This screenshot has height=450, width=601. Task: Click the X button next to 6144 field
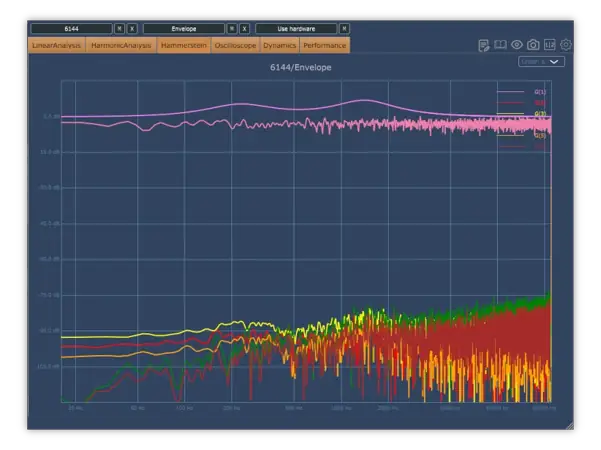(x=132, y=29)
